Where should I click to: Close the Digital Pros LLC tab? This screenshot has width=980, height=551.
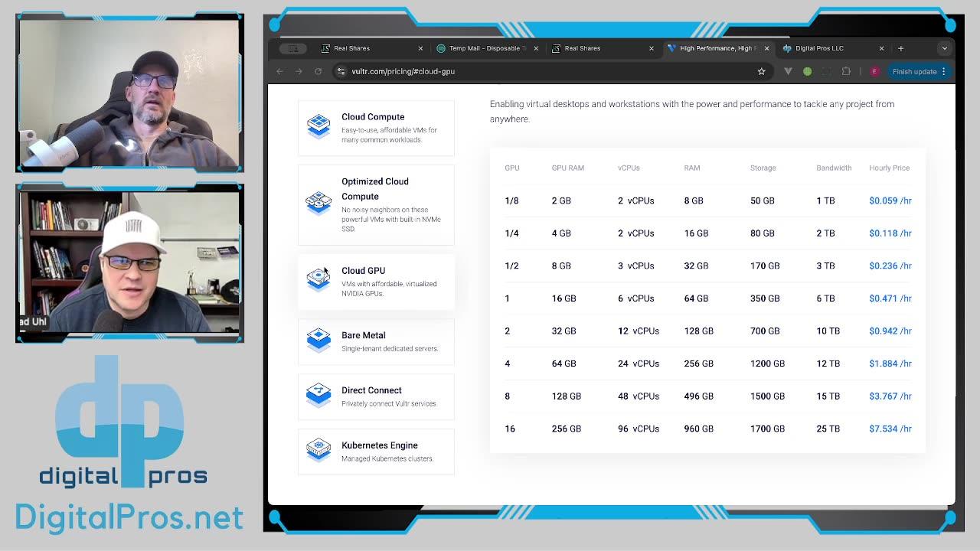click(x=881, y=48)
